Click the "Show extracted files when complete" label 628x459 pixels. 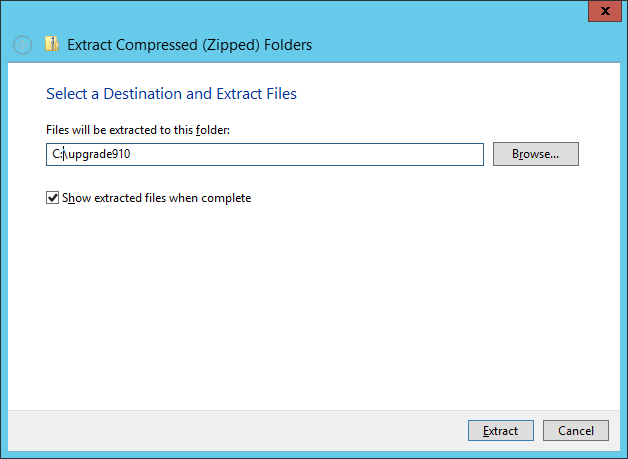[156, 198]
